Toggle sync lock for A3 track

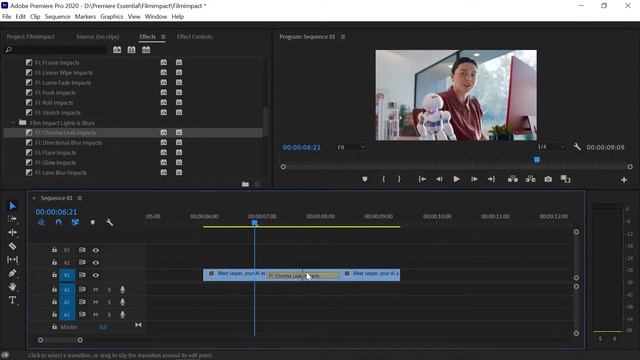82,315
